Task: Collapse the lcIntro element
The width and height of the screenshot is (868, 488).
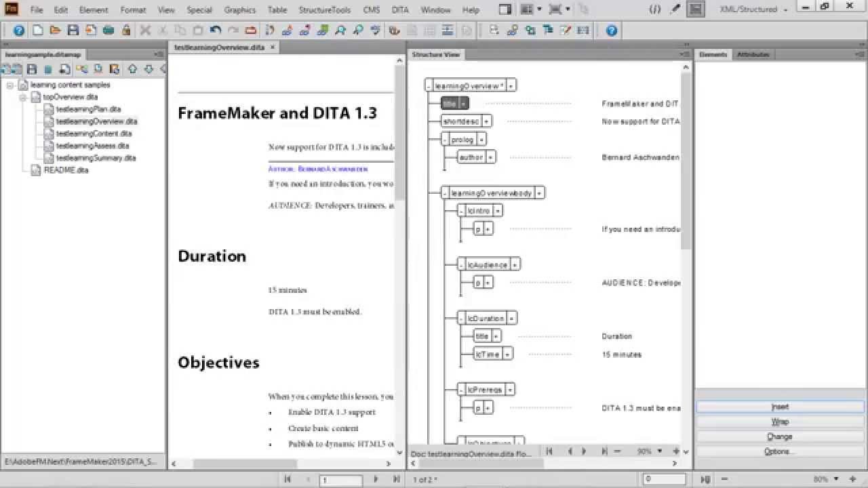Action: point(462,211)
